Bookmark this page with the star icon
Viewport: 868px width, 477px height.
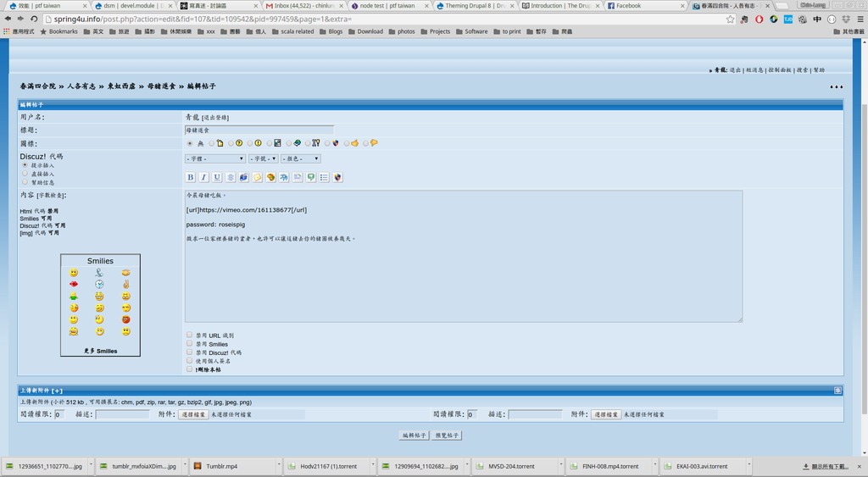[x=731, y=19]
